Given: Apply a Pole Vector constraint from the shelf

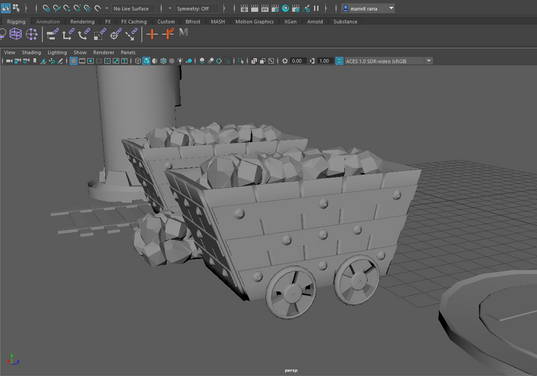Looking at the screenshot, I should [x=131, y=34].
